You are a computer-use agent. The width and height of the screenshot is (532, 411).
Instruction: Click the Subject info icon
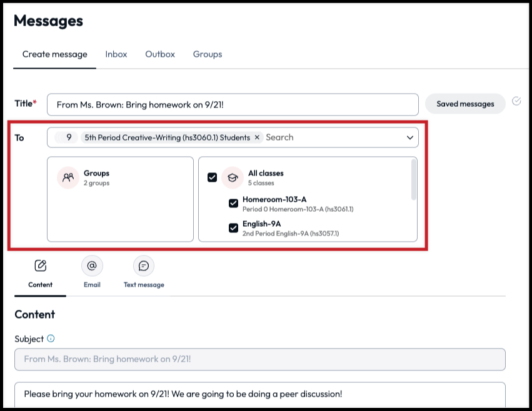pyautogui.click(x=51, y=339)
